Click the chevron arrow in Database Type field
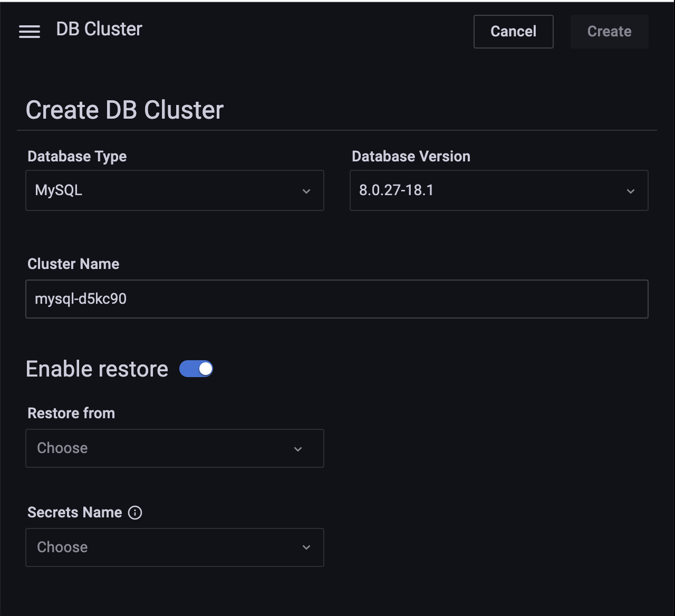Image resolution: width=675 pixels, height=616 pixels. pyautogui.click(x=306, y=191)
